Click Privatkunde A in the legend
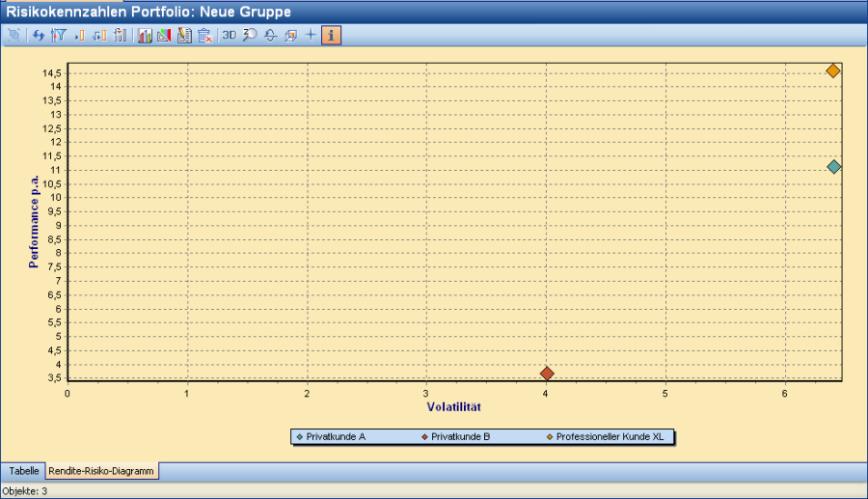The image size is (868, 499). point(335,437)
